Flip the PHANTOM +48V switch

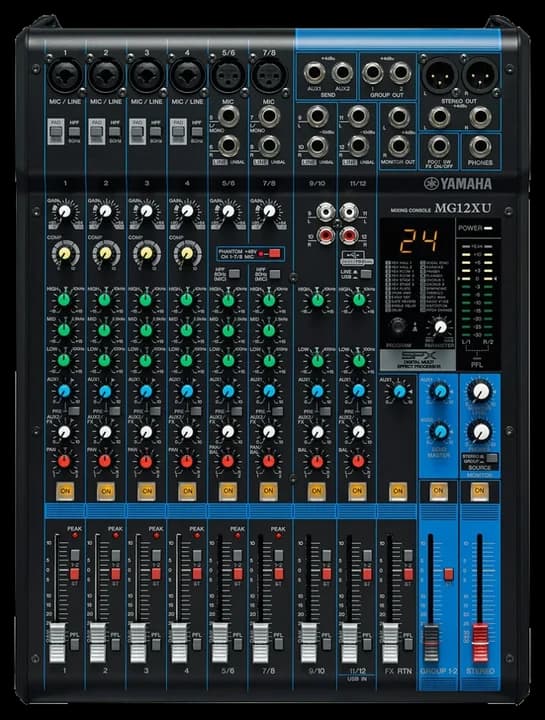275,253
